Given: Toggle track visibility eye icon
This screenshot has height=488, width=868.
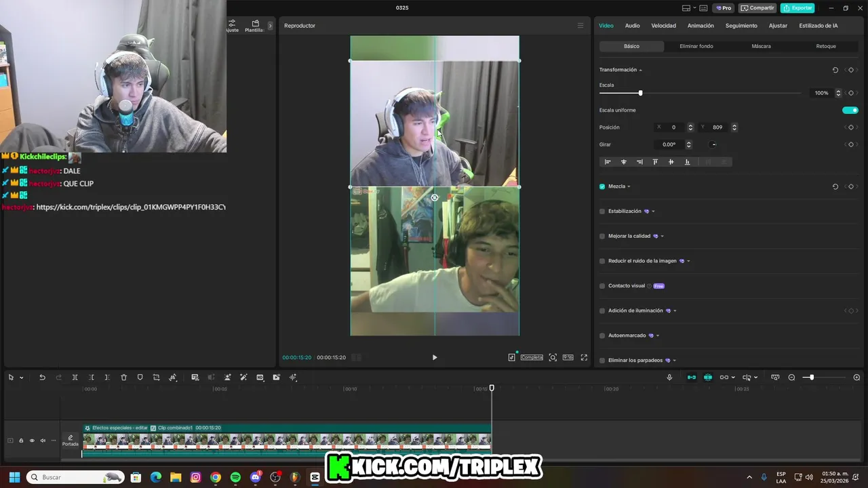Looking at the screenshot, I should [32, 441].
